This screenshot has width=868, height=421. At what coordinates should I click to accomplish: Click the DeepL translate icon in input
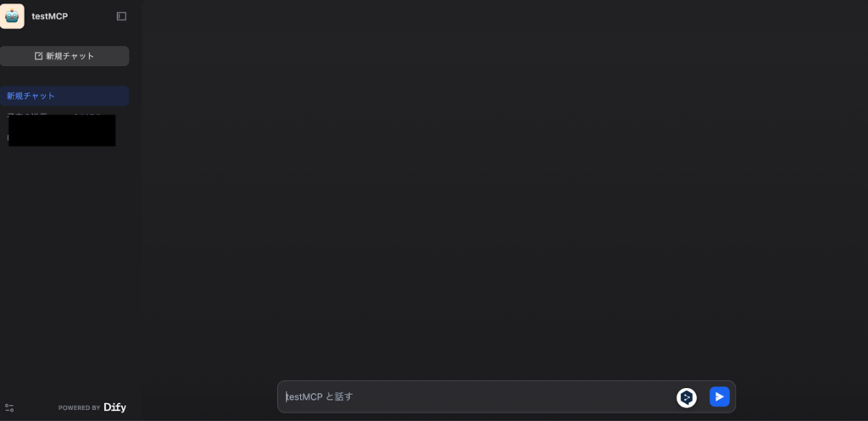coord(687,397)
